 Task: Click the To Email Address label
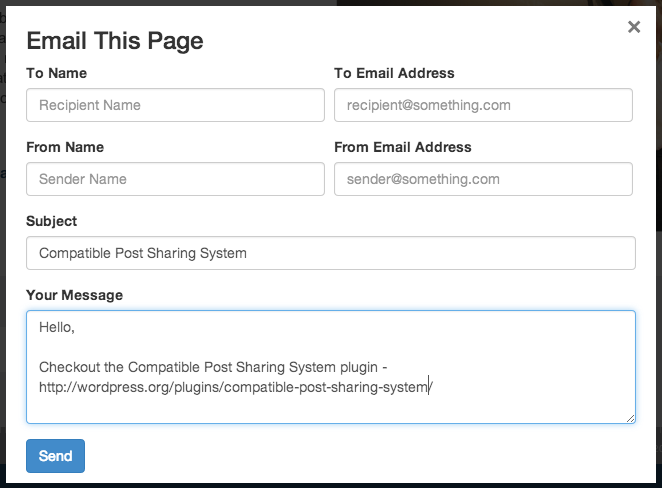click(394, 73)
